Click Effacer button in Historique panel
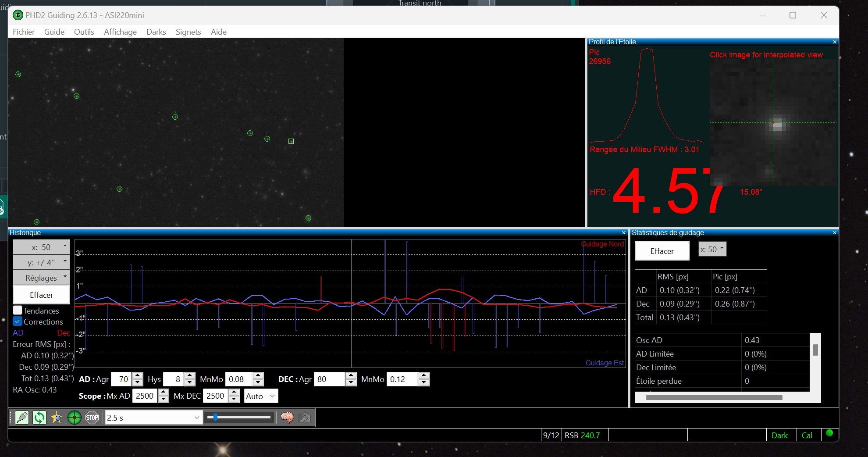This screenshot has height=457, width=868. pyautogui.click(x=41, y=295)
